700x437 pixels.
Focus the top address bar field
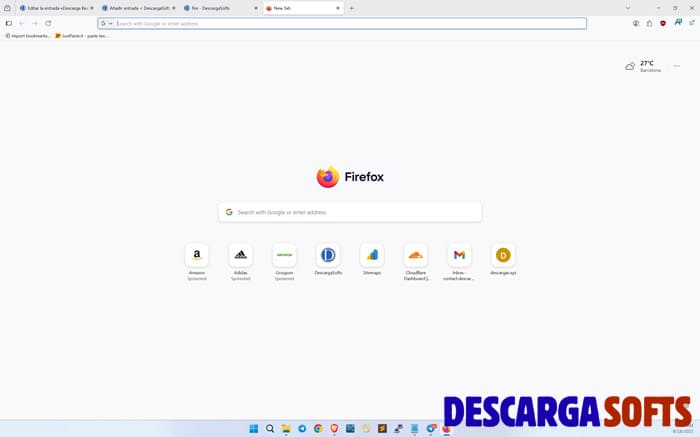pos(342,23)
